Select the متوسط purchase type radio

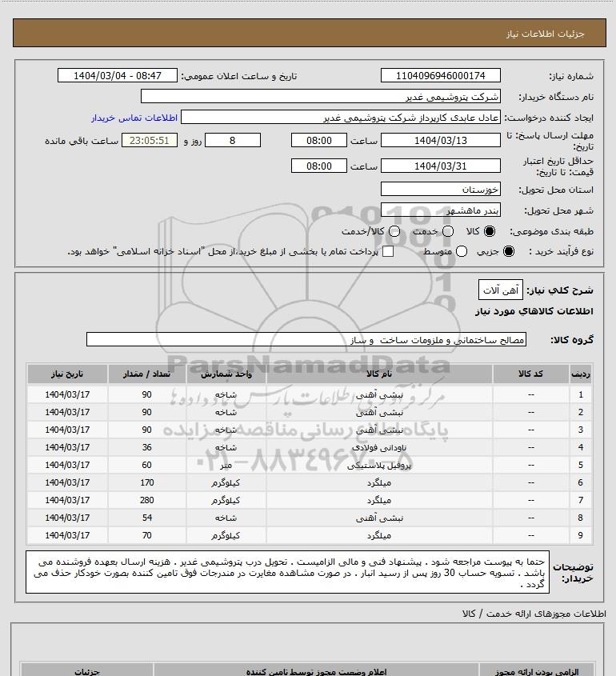tap(462, 251)
